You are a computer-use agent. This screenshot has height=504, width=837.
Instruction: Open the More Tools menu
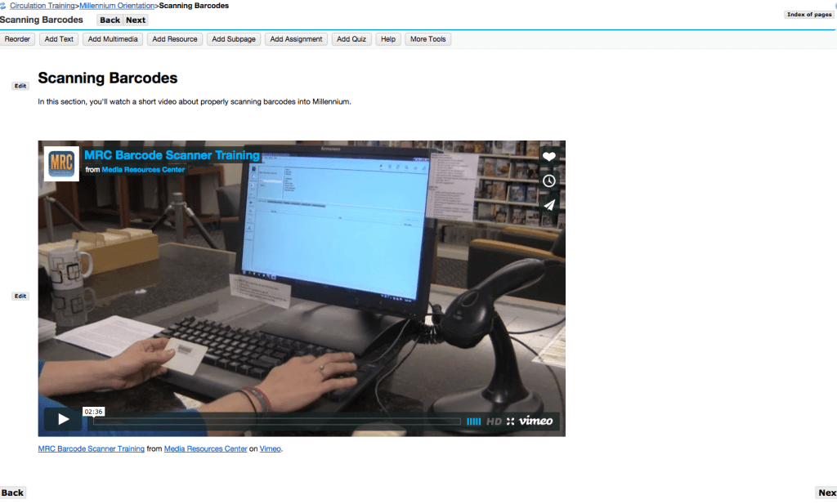427,39
